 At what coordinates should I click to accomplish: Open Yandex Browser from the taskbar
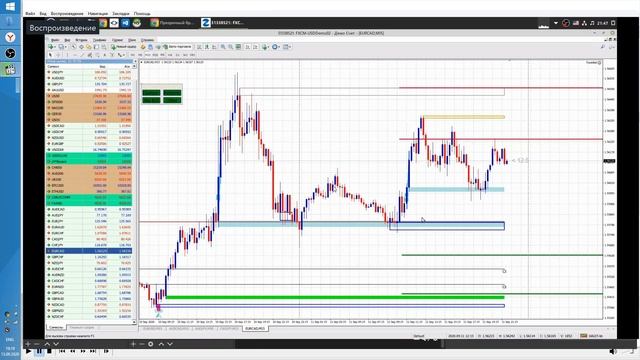(10, 38)
